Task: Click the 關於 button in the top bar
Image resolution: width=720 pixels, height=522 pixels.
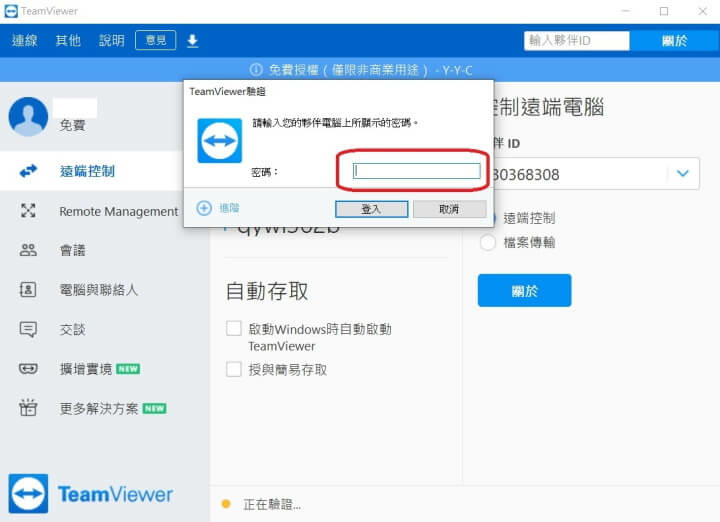Action: pyautogui.click(x=674, y=40)
